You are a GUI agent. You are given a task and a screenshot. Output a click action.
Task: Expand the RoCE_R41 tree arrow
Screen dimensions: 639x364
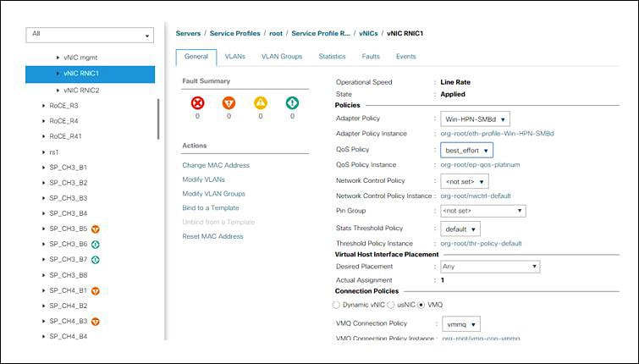[x=44, y=136]
